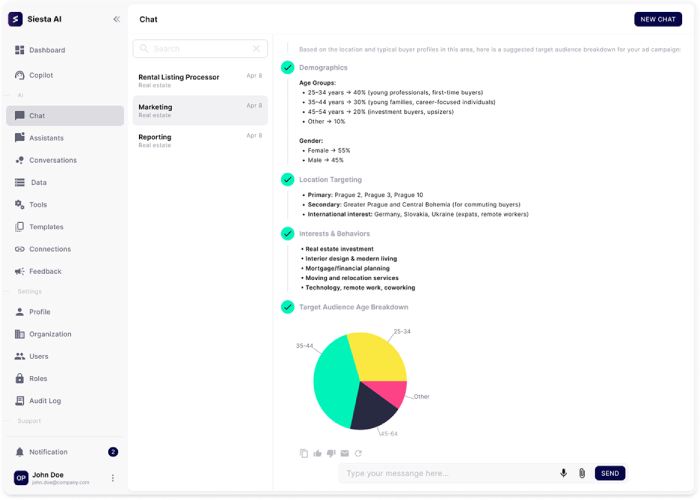Regenerate the response with the refresh icon
Image resolution: width=700 pixels, height=500 pixels.
coord(358,453)
